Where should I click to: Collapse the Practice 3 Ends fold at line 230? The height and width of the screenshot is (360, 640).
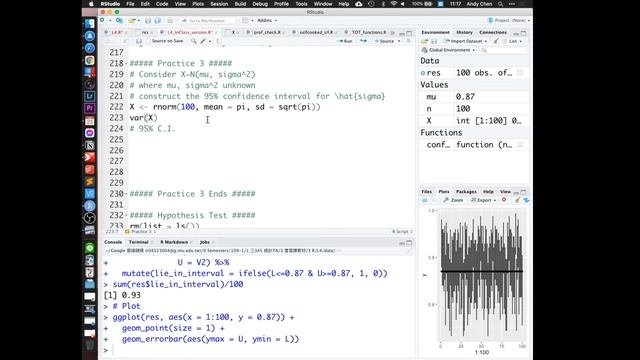(126, 194)
